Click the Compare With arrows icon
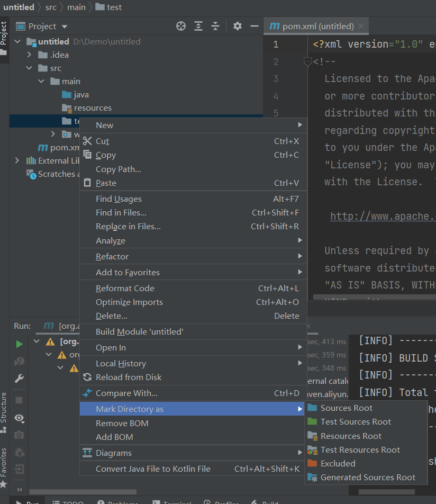 (87, 393)
